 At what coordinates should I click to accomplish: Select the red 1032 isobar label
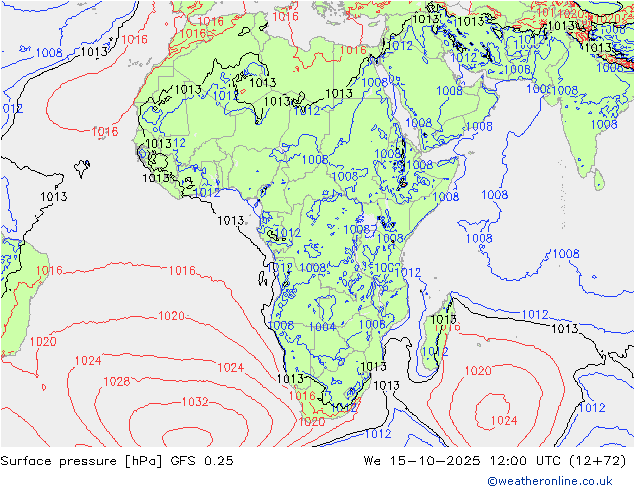[195, 401]
